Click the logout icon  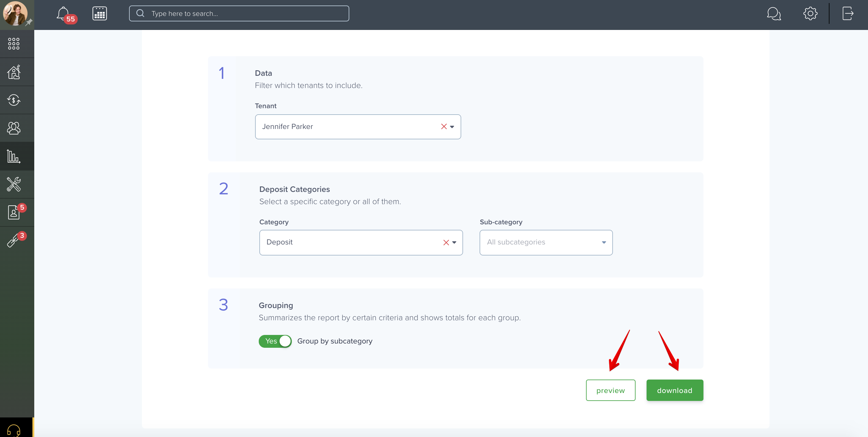click(x=848, y=13)
